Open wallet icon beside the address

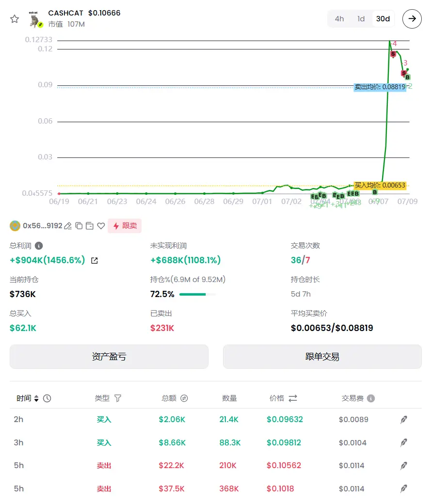(x=90, y=226)
